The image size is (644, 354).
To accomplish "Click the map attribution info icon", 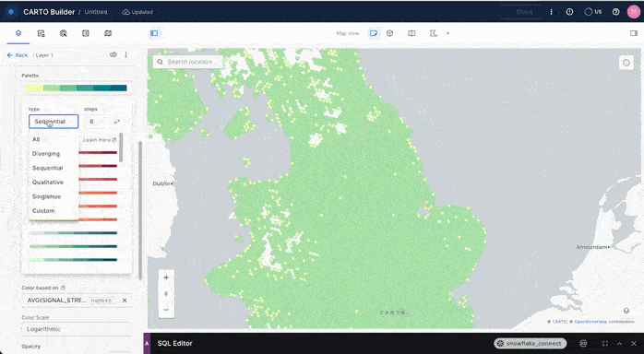I will [626, 311].
